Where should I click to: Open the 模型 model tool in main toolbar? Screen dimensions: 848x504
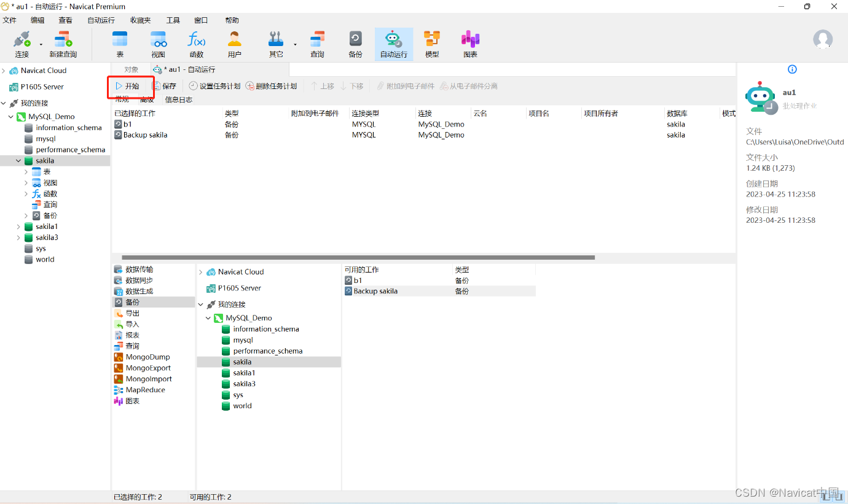432,44
